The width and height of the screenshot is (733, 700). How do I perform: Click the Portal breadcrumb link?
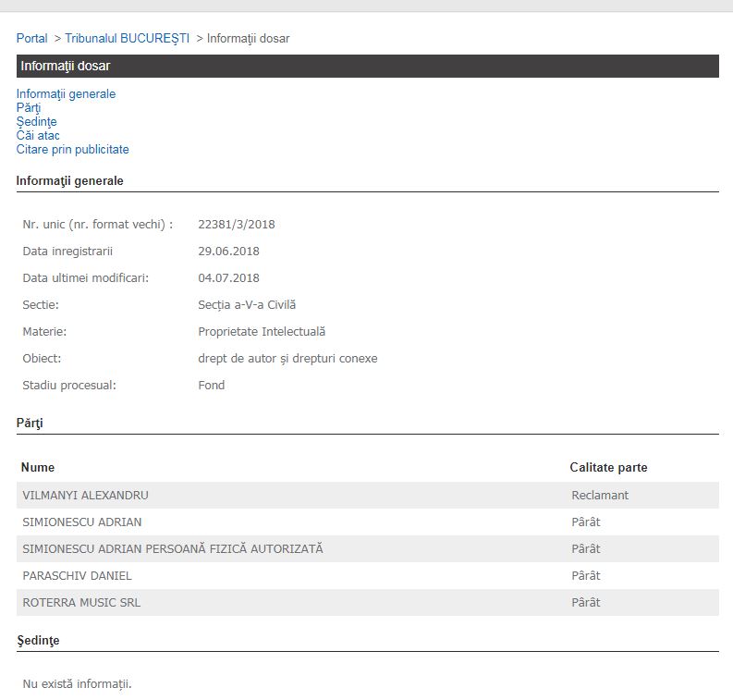[32, 38]
